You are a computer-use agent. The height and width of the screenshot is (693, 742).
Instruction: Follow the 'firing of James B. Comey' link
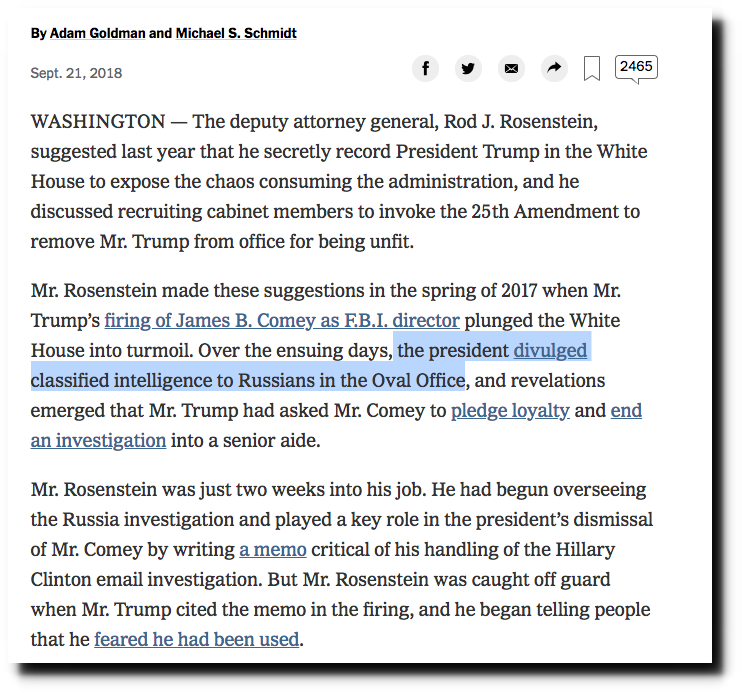click(x=282, y=320)
